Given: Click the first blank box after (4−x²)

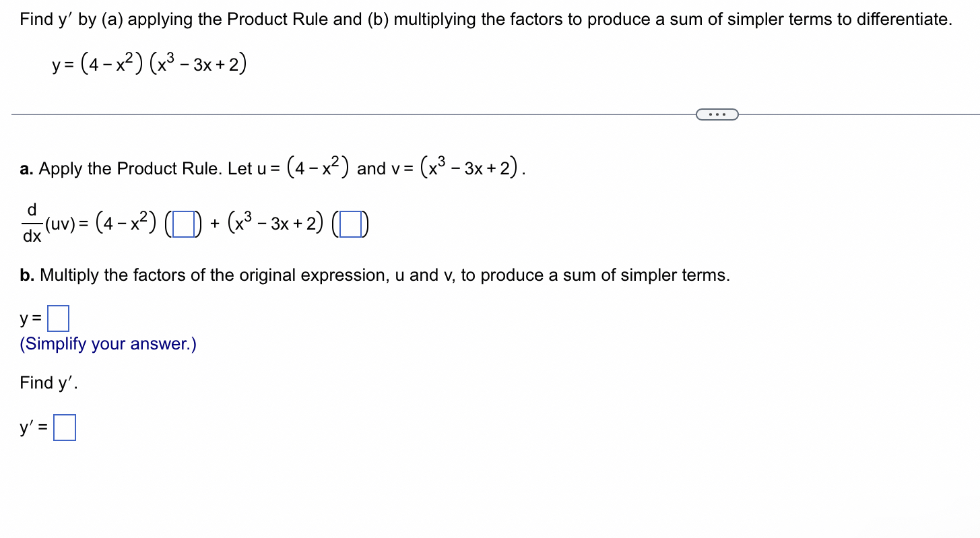Looking at the screenshot, I should (x=183, y=224).
